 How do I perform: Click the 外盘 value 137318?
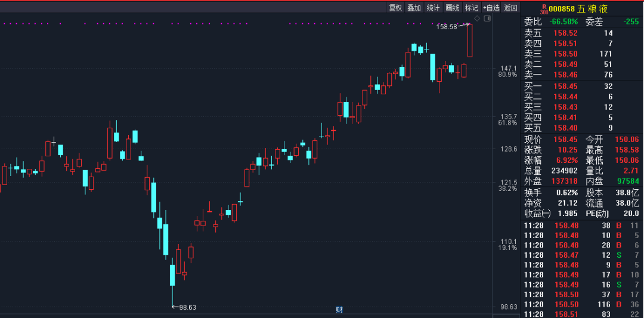564,181
